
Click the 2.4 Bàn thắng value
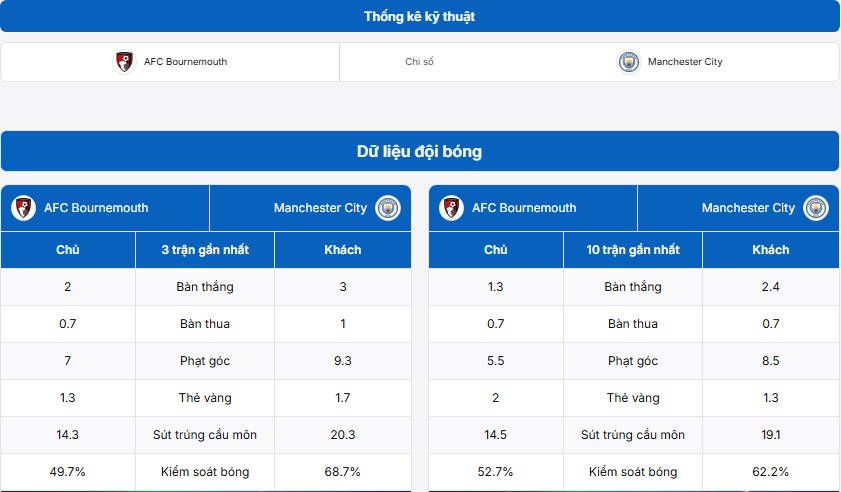[x=771, y=287]
